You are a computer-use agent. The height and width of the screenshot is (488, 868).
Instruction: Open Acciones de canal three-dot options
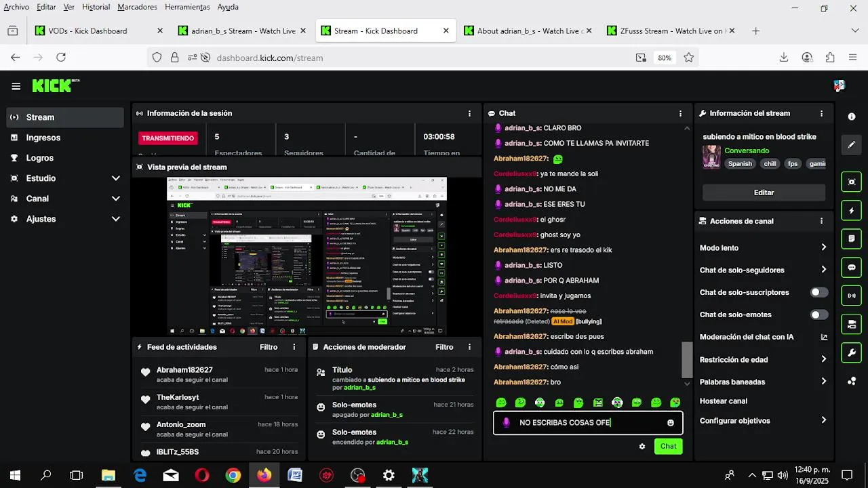[821, 221]
